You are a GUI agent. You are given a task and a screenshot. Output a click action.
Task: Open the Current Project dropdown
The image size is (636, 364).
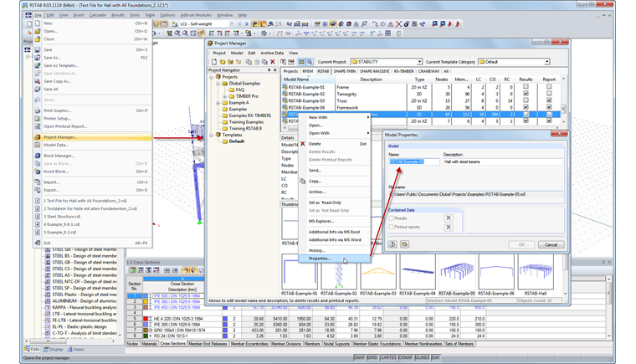click(x=418, y=62)
